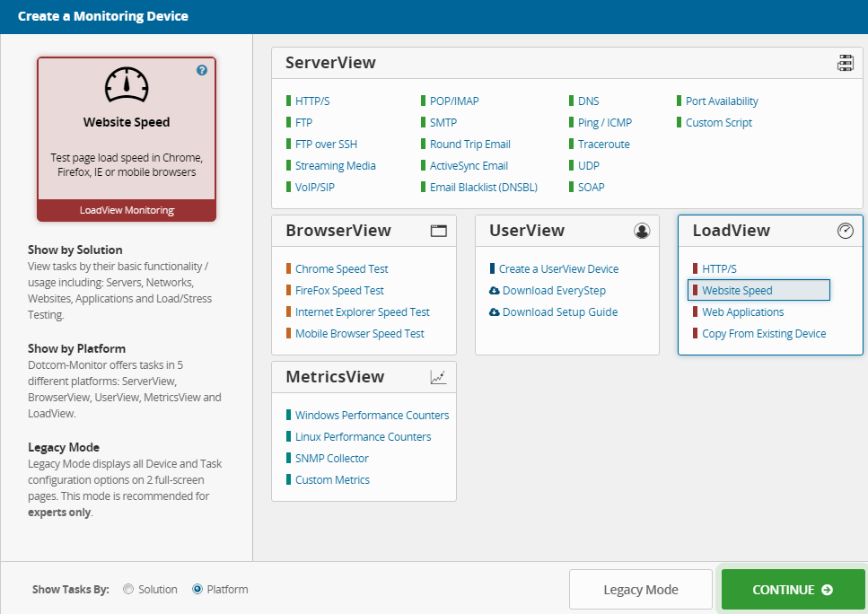Click the UserView user avatar icon
This screenshot has width=868, height=614.
[642, 231]
